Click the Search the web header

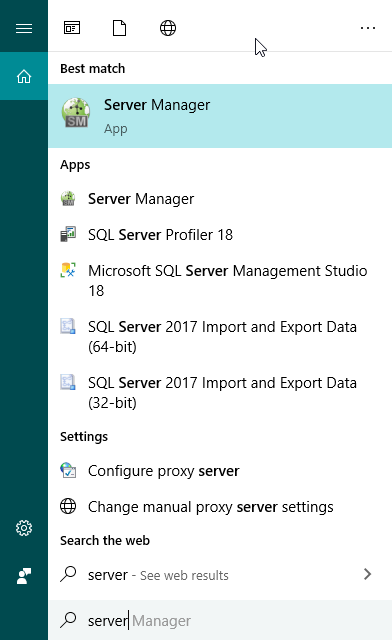pos(105,540)
